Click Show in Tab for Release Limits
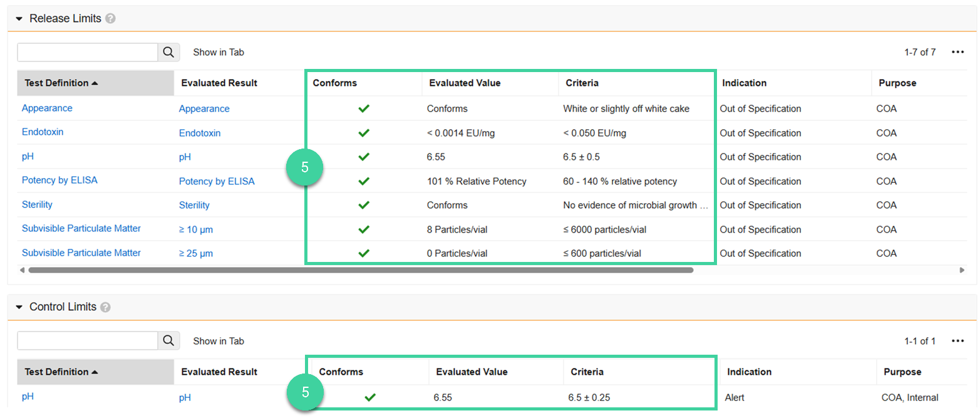 pos(219,53)
